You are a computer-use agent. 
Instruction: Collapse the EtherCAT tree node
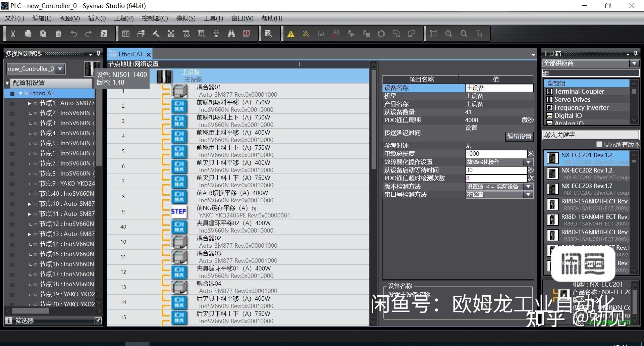[x=20, y=93]
